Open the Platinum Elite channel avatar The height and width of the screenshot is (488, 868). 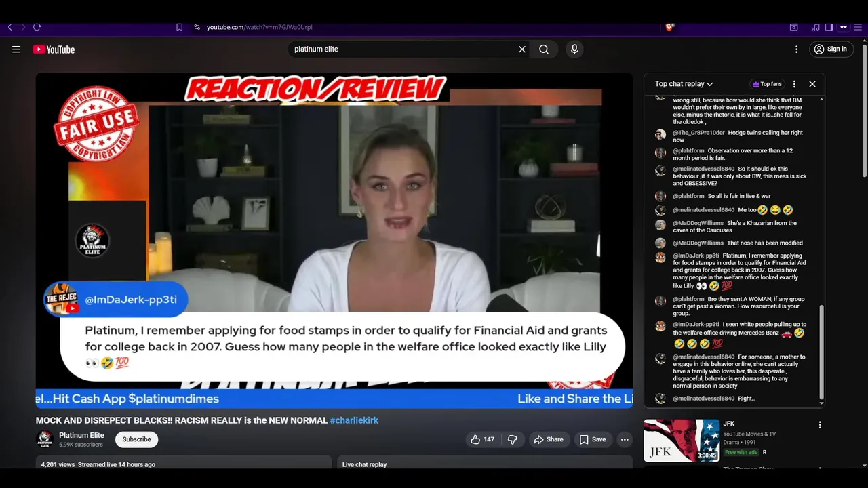tap(45, 439)
